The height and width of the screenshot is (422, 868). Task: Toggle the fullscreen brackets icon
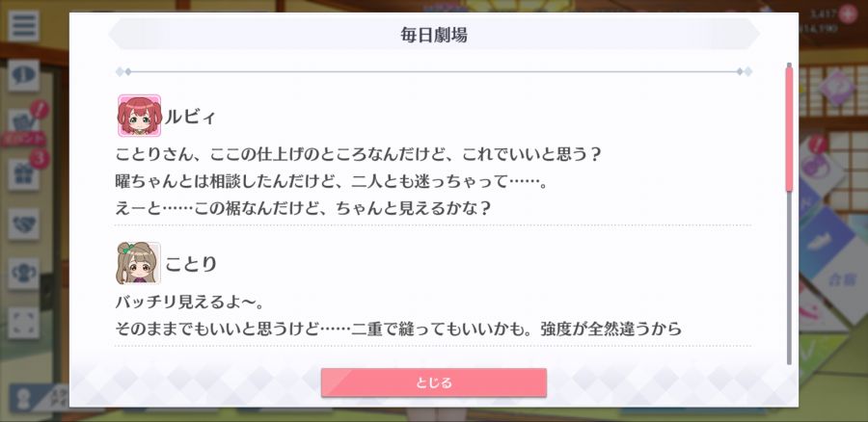(x=23, y=323)
